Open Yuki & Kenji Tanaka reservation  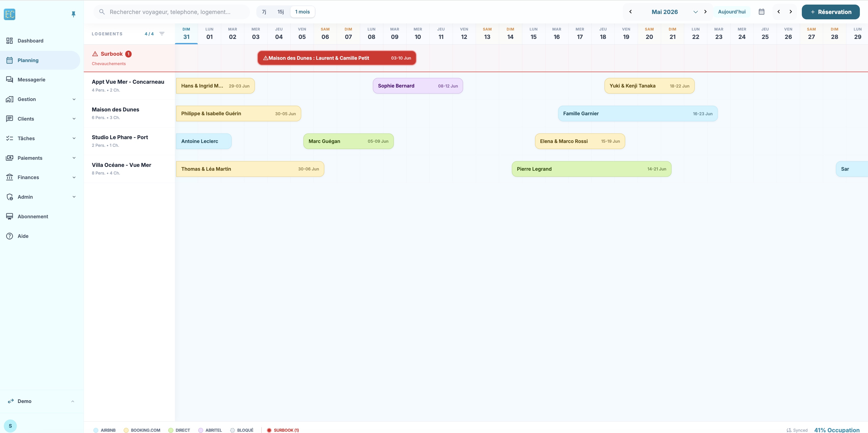pos(649,86)
